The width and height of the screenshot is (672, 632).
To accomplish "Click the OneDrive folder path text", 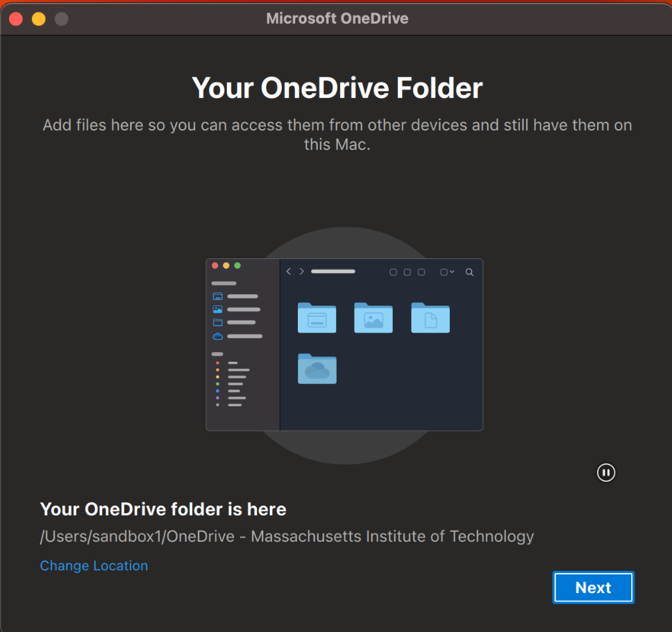I will [x=287, y=536].
